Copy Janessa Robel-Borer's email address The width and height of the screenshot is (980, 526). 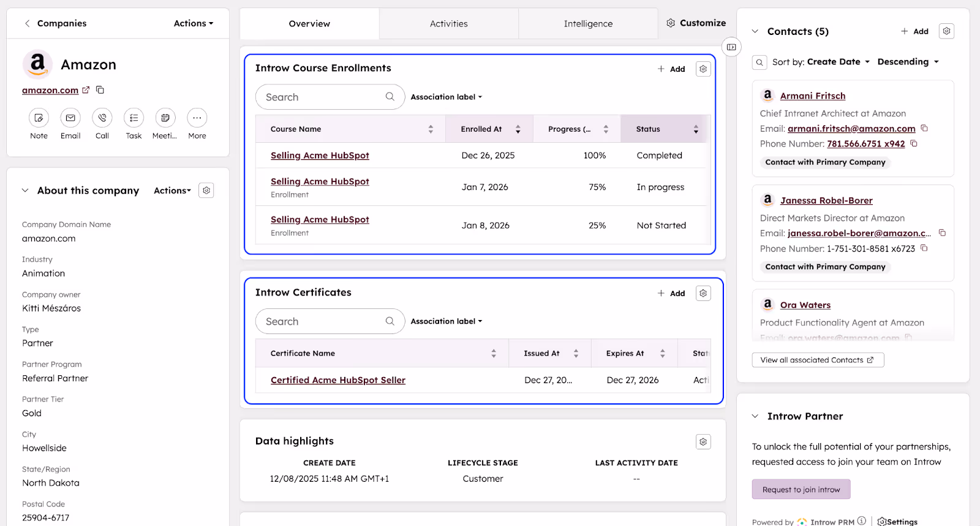pyautogui.click(x=943, y=233)
